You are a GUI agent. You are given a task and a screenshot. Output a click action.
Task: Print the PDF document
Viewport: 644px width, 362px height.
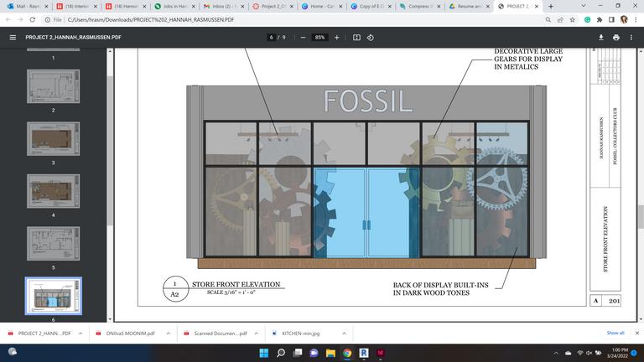click(616, 38)
